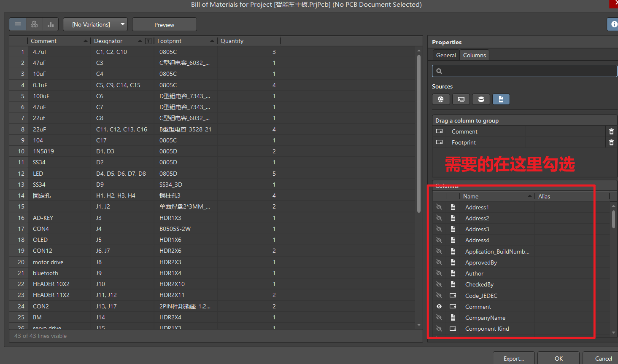Show the Address3 column

pos(439,229)
